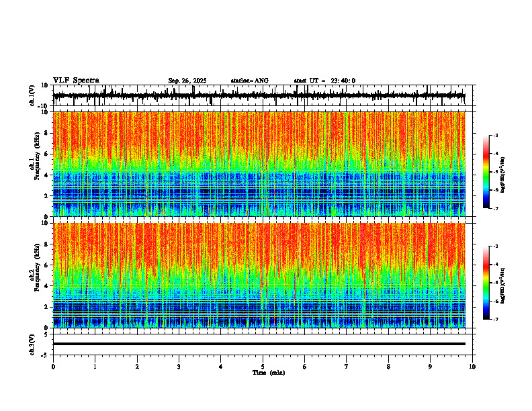532x411 pixels.
Task: Click the 'station=ANG' label
Action: click(250, 81)
